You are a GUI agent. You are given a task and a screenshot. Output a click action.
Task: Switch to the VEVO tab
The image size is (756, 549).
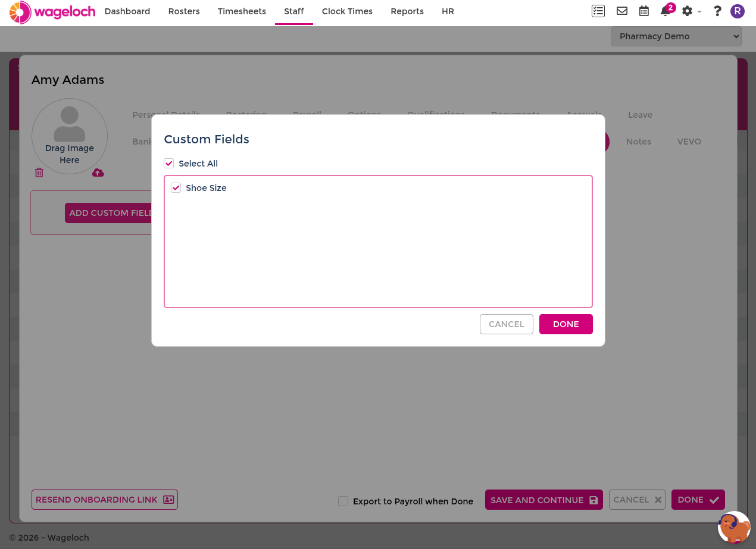[x=689, y=142]
